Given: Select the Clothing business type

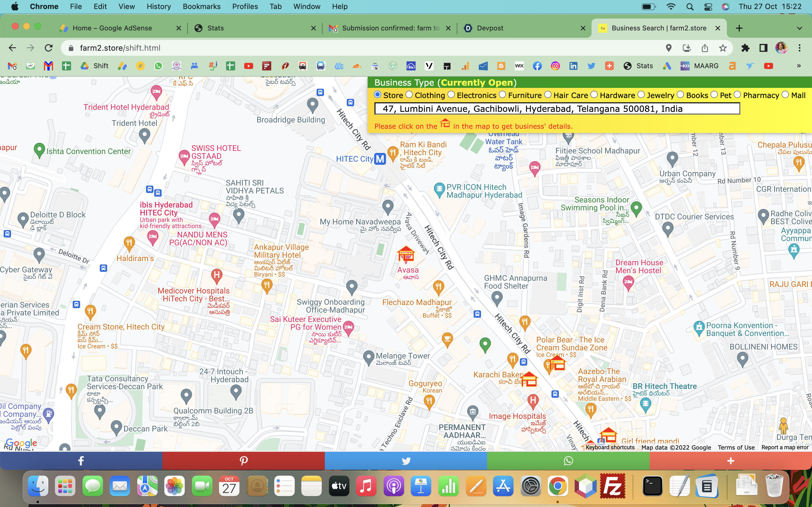Looking at the screenshot, I should coord(409,95).
